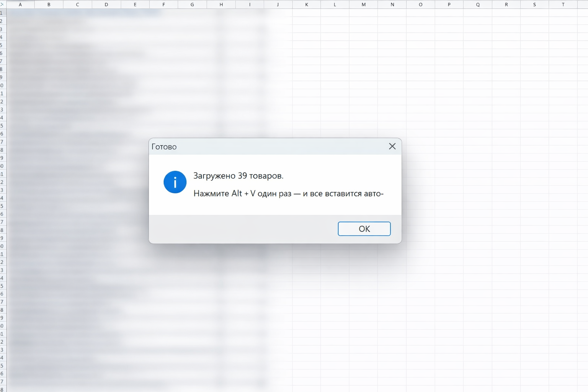
Task: Select column I header
Action: pyautogui.click(x=250, y=5)
